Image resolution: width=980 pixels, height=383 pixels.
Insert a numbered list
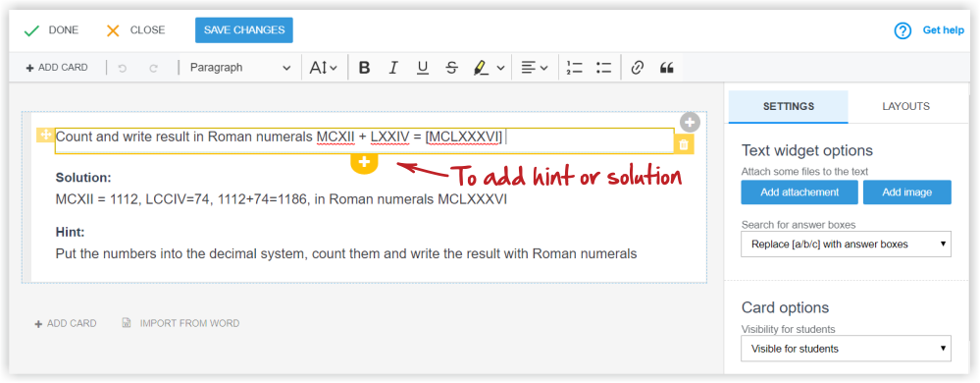click(575, 68)
